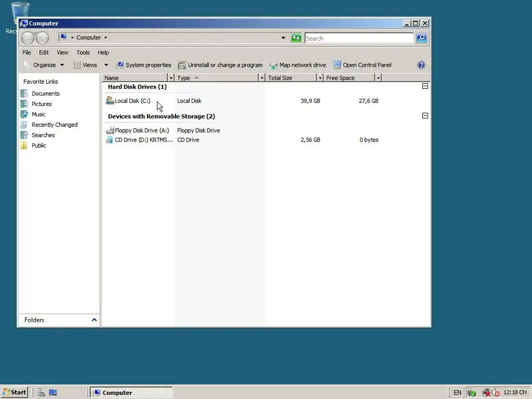Viewport: 532px width, 399px height.
Task: Expand the Folders pane chevron
Action: tap(94, 320)
